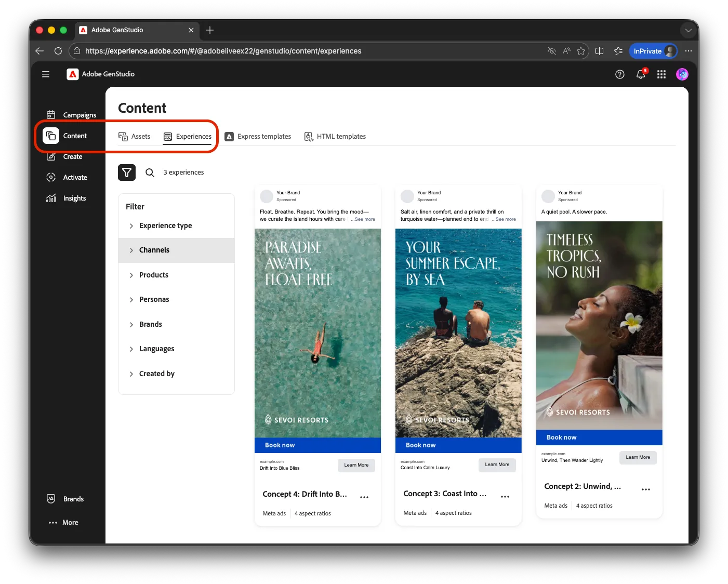Click See more on Float. Breathe. Repeat ad
The image size is (728, 584).
point(363,219)
